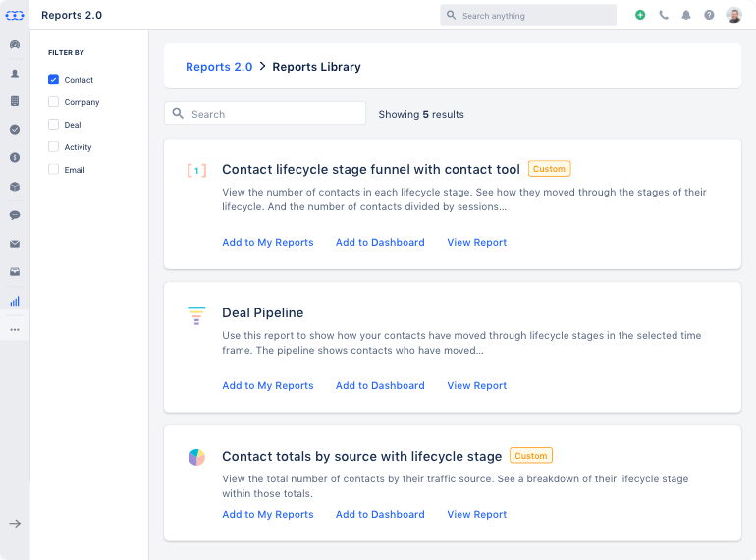The height and width of the screenshot is (560, 756).
Task: Expand sidebar with the arrow icon
Action: point(15,524)
